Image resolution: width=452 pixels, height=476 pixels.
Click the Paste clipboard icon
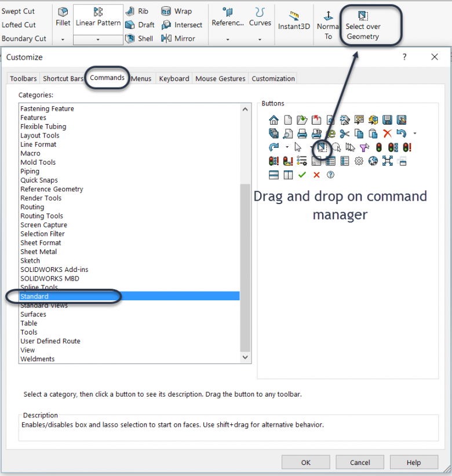(x=373, y=133)
